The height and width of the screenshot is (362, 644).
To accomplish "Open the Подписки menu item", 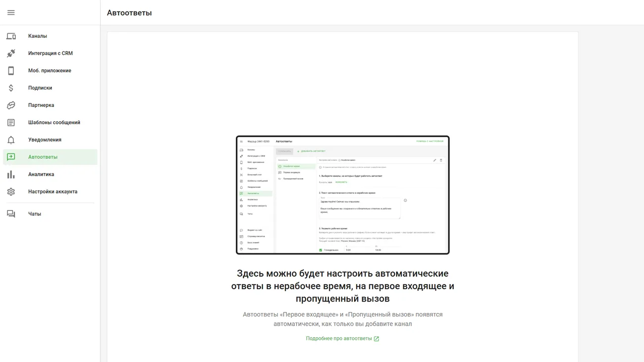I will pos(40,88).
